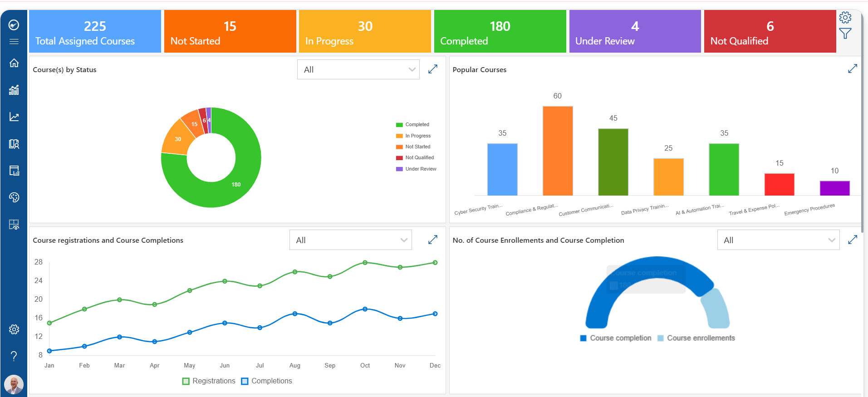Screen dimensions: 868x397
Task: Open the user profile avatar
Action: 14,385
